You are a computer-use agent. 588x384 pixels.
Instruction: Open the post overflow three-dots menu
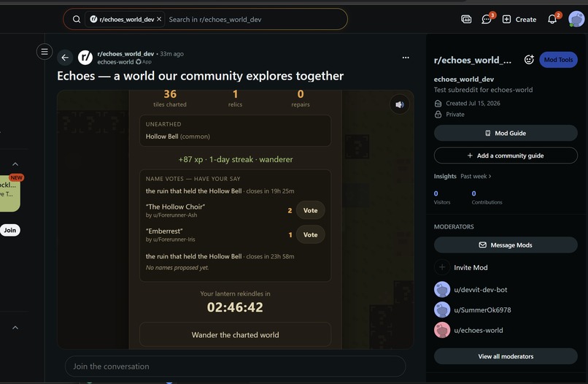click(x=406, y=58)
